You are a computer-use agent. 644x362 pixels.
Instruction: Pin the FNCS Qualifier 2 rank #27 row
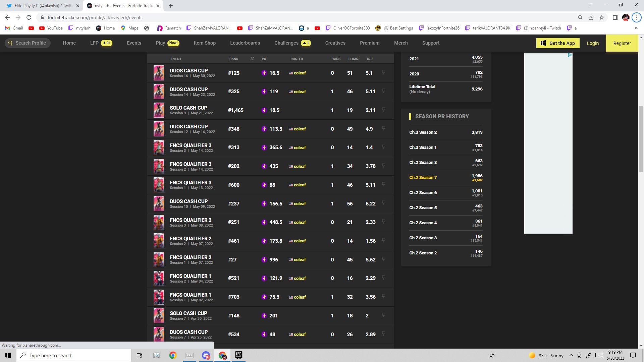click(x=383, y=259)
